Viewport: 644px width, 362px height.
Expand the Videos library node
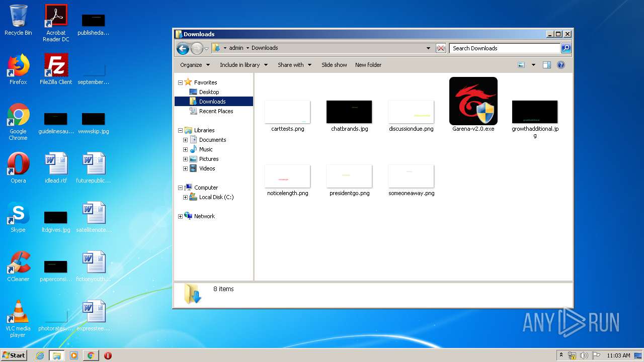click(185, 168)
